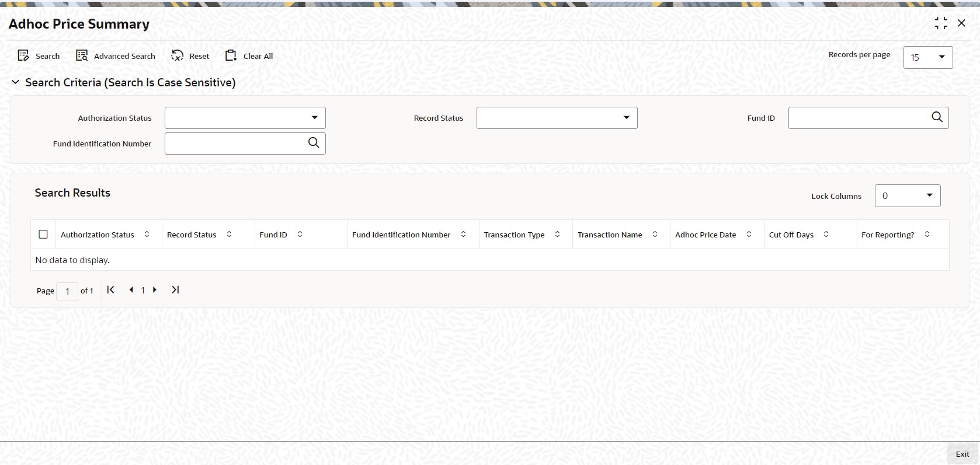Click the 'No data to display.' row
The height and width of the screenshot is (465, 980).
(490, 260)
